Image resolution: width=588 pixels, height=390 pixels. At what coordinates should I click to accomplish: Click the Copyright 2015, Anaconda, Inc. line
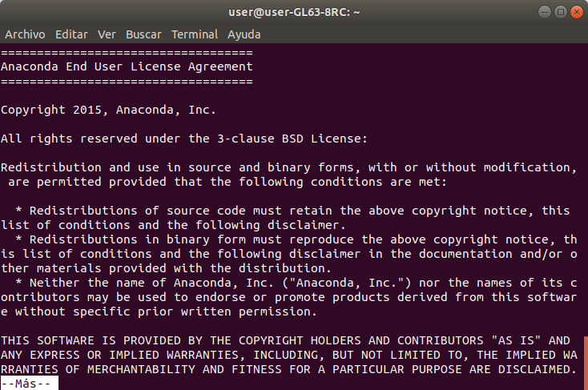[108, 110]
